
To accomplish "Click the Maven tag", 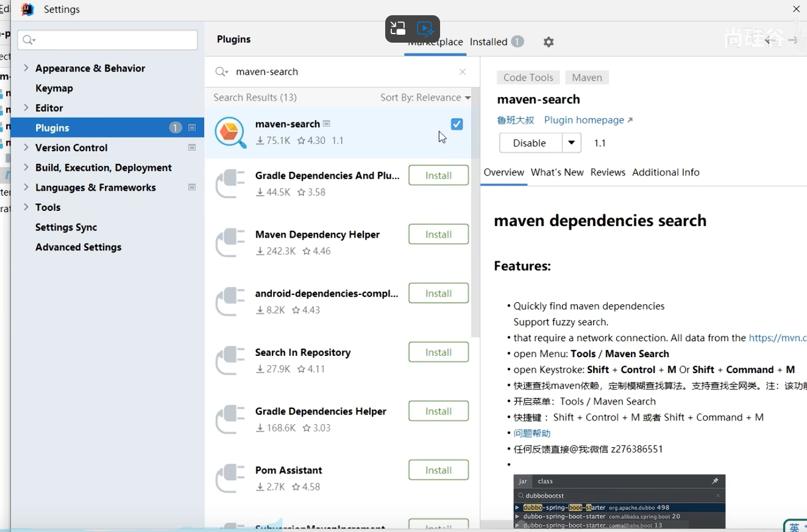I will pos(587,77).
